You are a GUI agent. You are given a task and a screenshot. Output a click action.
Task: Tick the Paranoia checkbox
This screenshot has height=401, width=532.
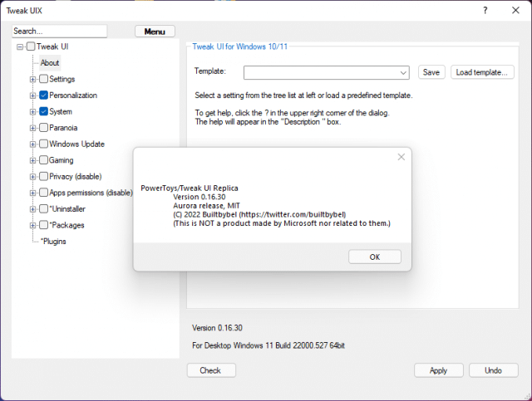pyautogui.click(x=43, y=128)
